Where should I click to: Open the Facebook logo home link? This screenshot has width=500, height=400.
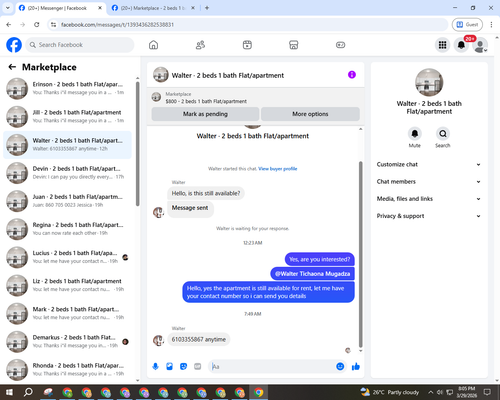click(x=14, y=45)
